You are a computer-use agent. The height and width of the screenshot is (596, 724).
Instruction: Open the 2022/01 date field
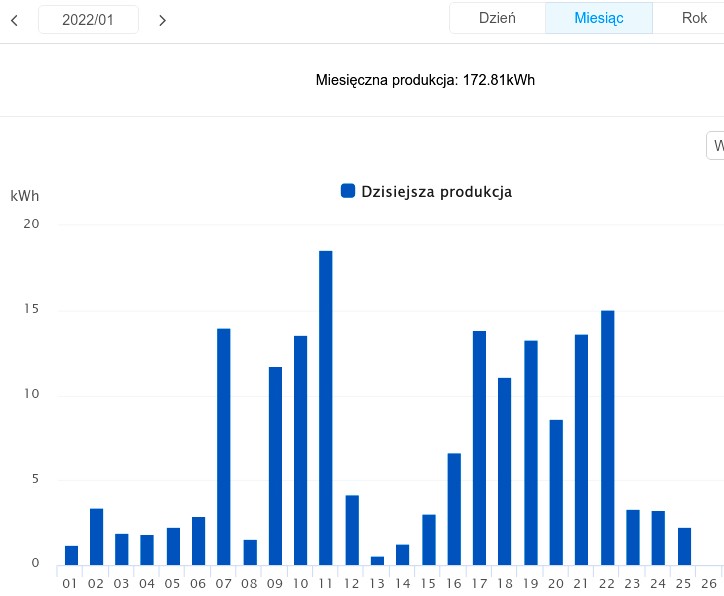point(88,20)
